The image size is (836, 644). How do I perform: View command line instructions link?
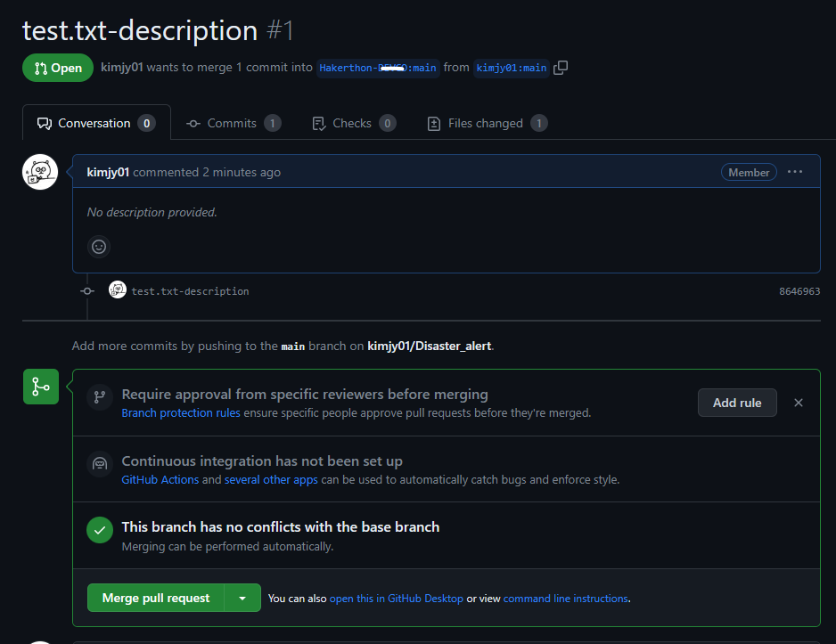point(566,599)
